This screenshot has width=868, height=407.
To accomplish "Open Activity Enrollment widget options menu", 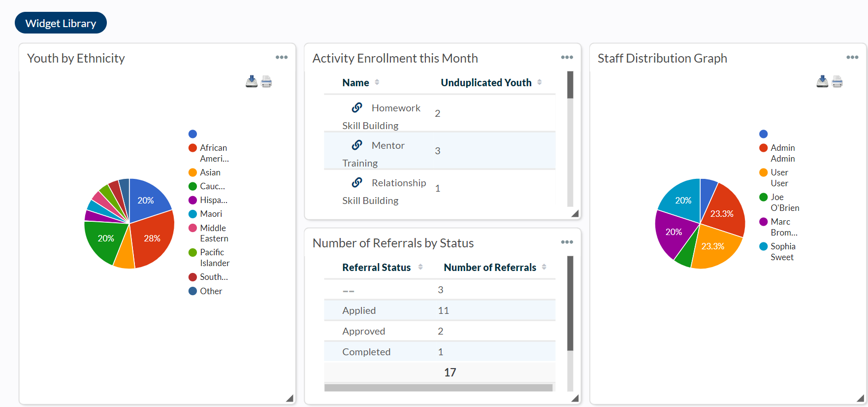I will (x=567, y=58).
